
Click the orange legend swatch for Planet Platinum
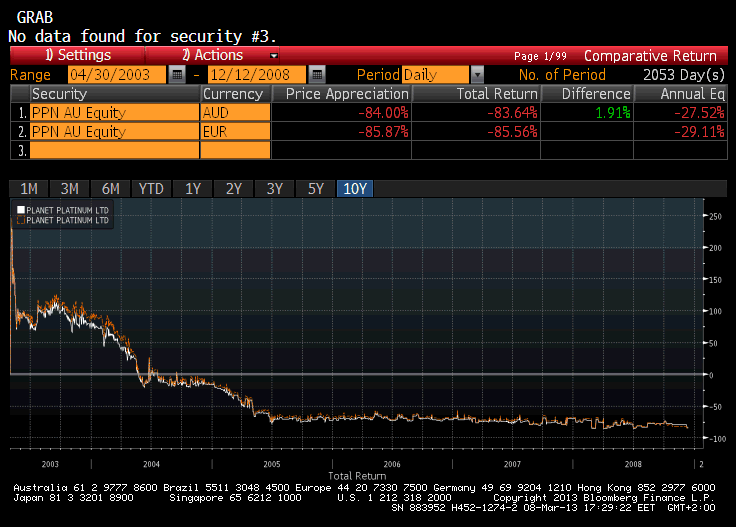(x=21, y=220)
